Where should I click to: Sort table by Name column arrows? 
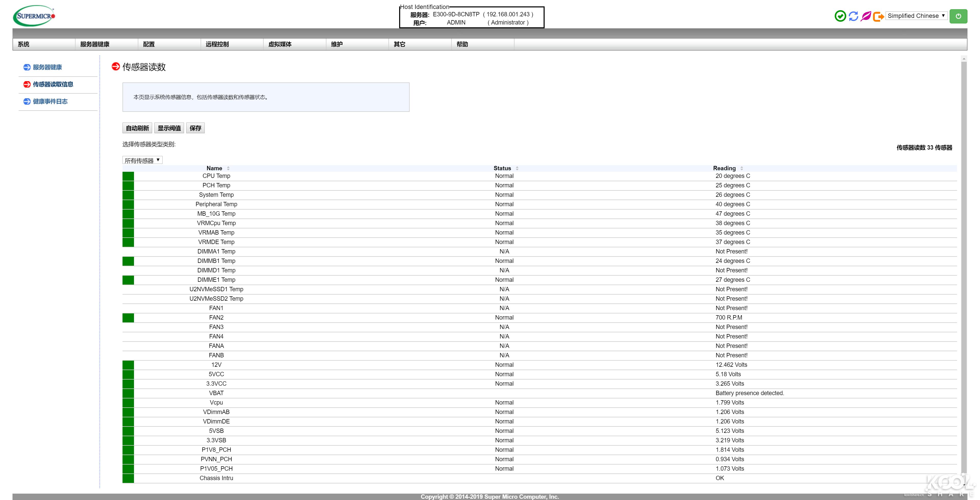coord(228,168)
